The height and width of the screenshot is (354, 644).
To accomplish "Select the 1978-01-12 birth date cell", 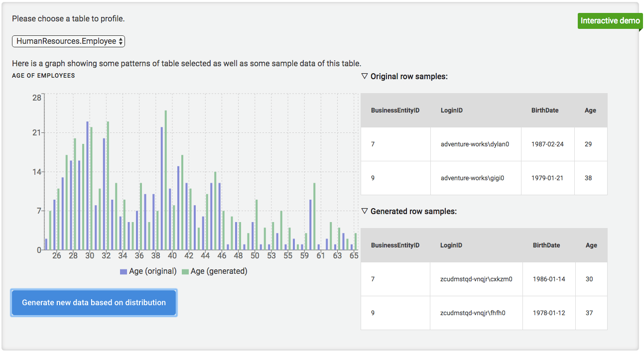I will (549, 313).
